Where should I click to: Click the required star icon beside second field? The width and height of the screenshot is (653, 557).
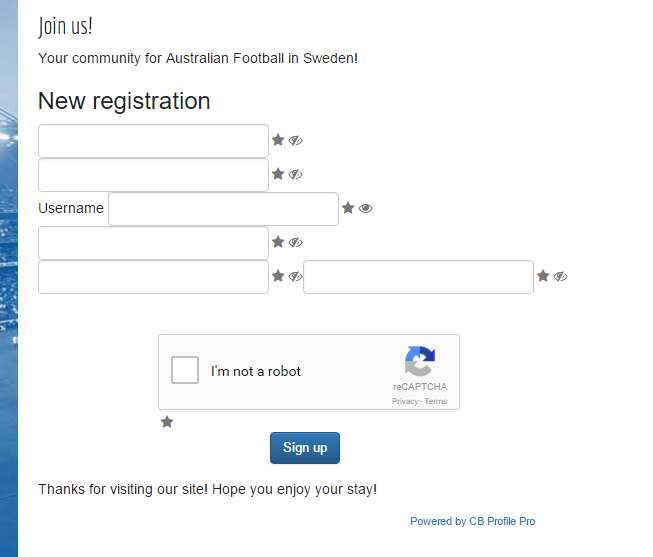pyautogui.click(x=278, y=174)
